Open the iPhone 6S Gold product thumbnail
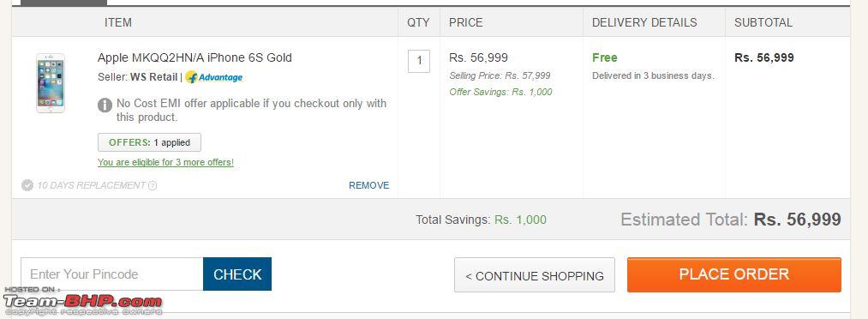Viewport: 868px width, 319px height. tap(51, 83)
